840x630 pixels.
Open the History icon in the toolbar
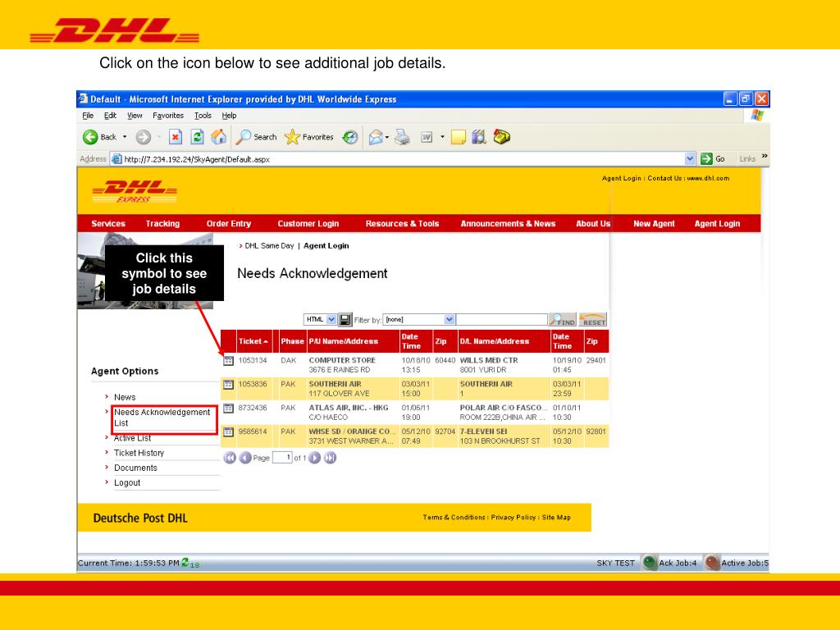coord(350,137)
